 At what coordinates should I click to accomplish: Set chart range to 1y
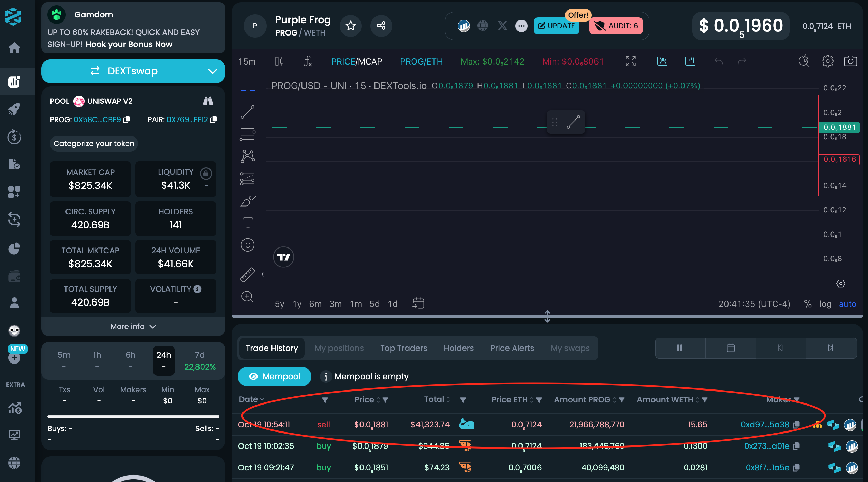pos(297,304)
